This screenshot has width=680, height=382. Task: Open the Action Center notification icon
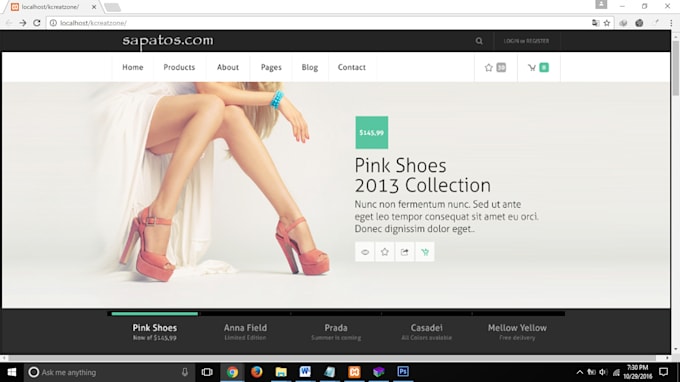click(664, 372)
